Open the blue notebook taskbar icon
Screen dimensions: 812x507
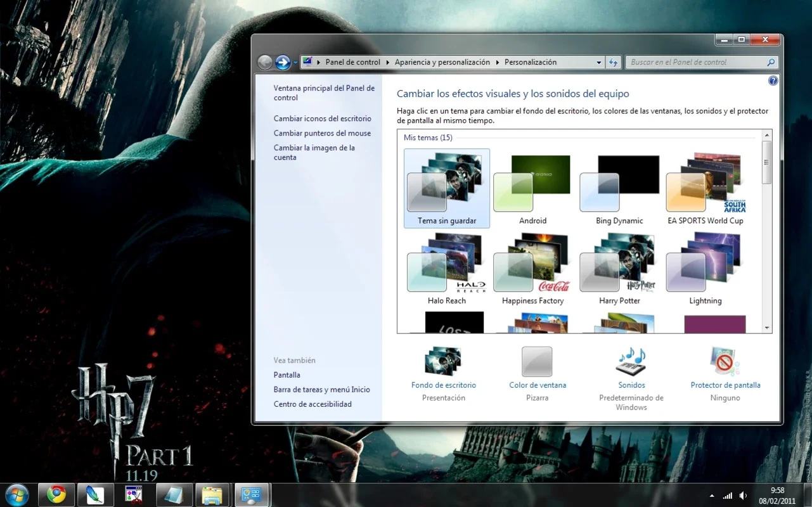(x=173, y=494)
